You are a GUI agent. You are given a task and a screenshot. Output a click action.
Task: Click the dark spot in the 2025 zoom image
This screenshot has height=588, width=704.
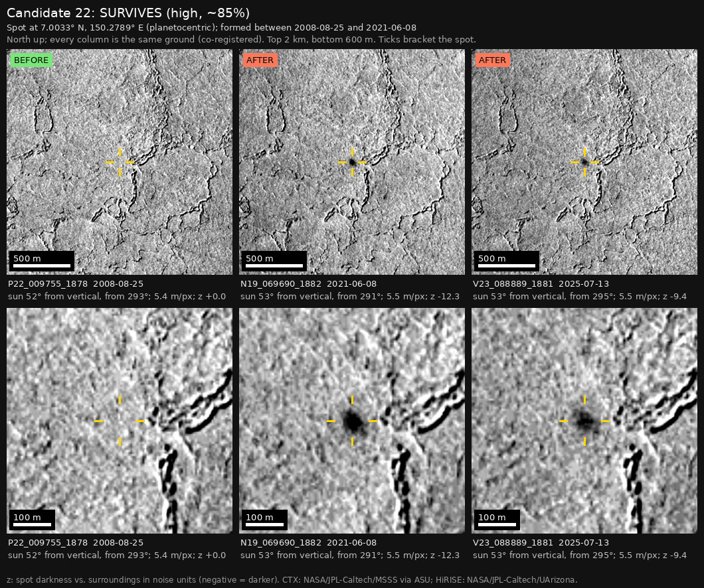click(585, 421)
